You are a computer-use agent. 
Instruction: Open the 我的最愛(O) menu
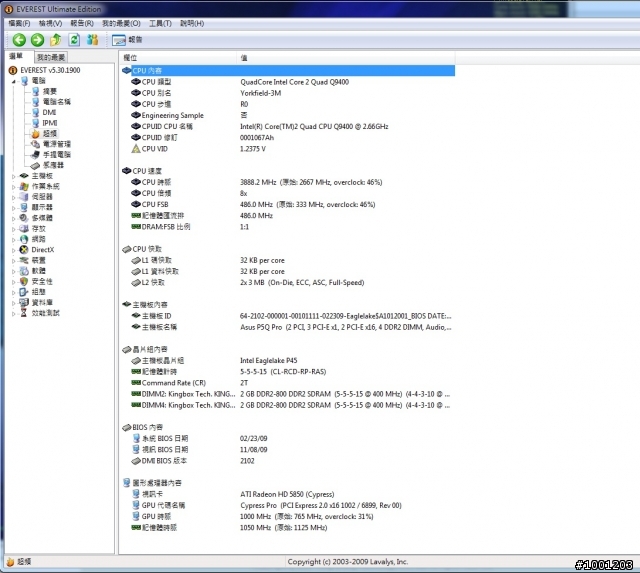(121, 23)
